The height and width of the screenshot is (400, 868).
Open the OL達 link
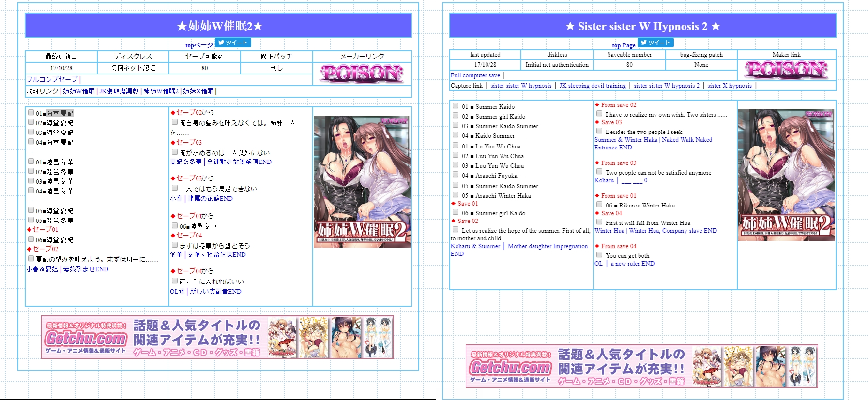coord(177,291)
